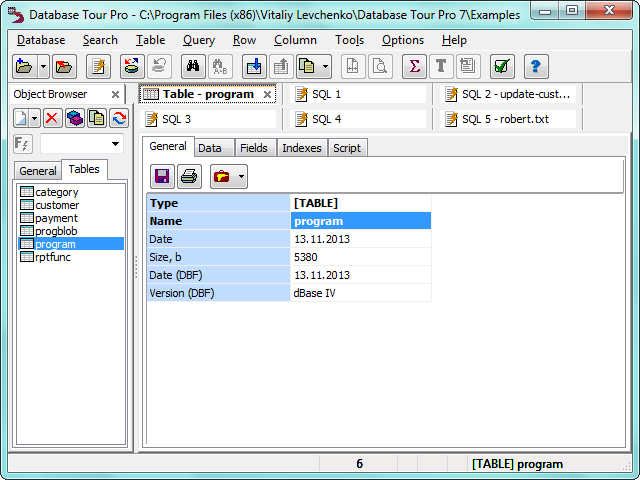The width and height of the screenshot is (640, 480).
Task: Select Tables tab in Object Browser
Action: point(84,169)
